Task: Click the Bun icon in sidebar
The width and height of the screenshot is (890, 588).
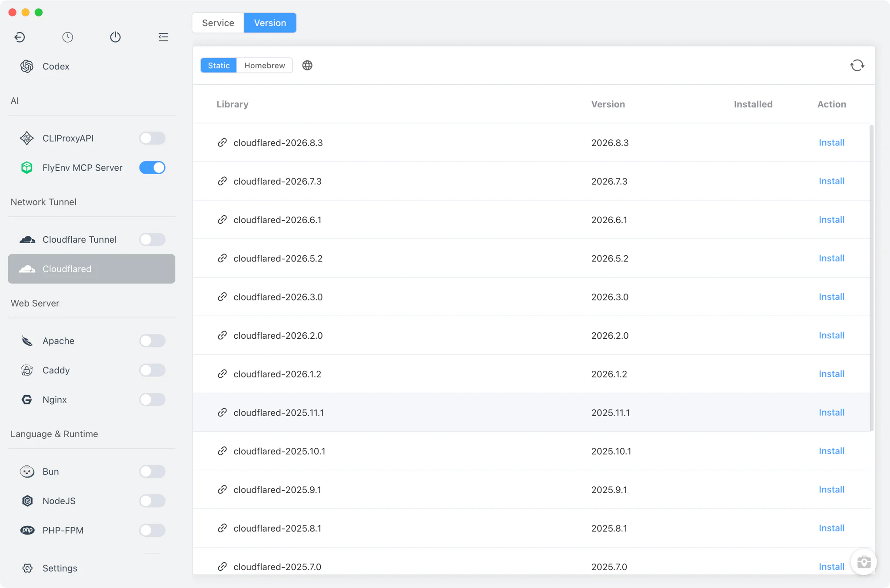Action: pyautogui.click(x=27, y=472)
